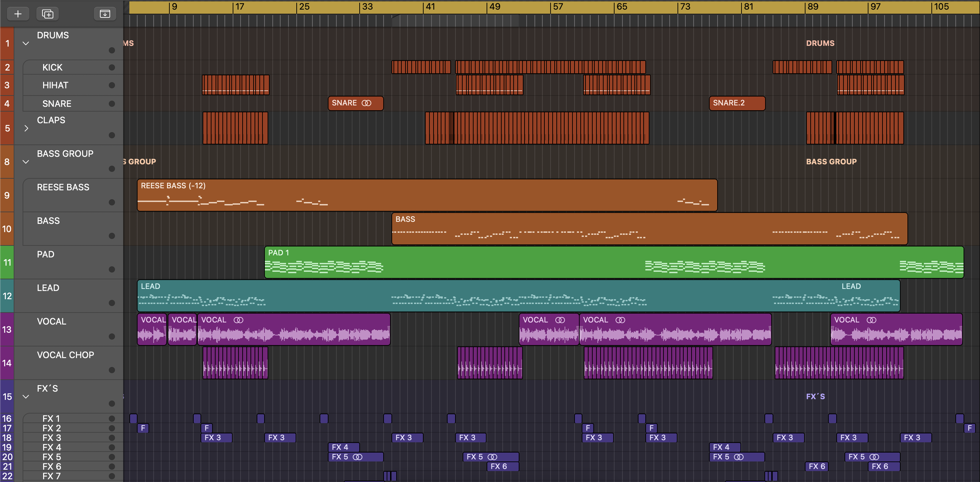Select the first VOCAL audio region
This screenshot has width=980, height=482.
click(x=152, y=329)
